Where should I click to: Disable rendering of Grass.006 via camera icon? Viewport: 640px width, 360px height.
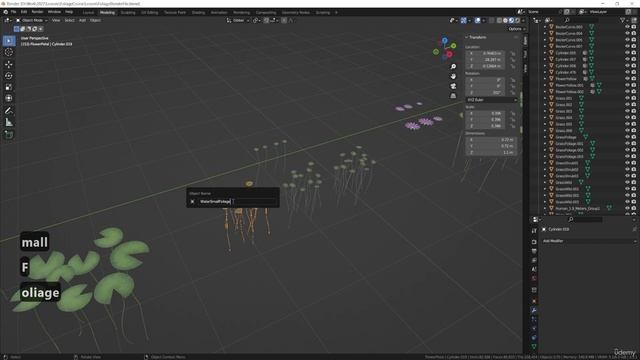pos(634,131)
